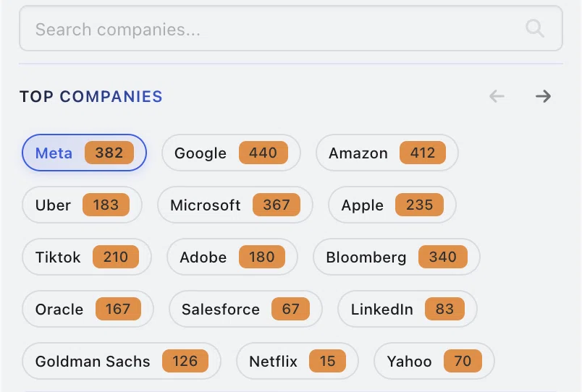Select the Bloomberg company chip
This screenshot has height=392, width=582.
pyautogui.click(x=397, y=257)
